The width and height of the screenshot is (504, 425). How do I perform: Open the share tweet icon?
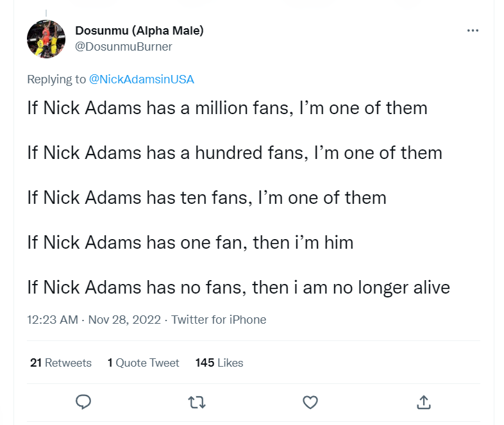click(x=423, y=402)
